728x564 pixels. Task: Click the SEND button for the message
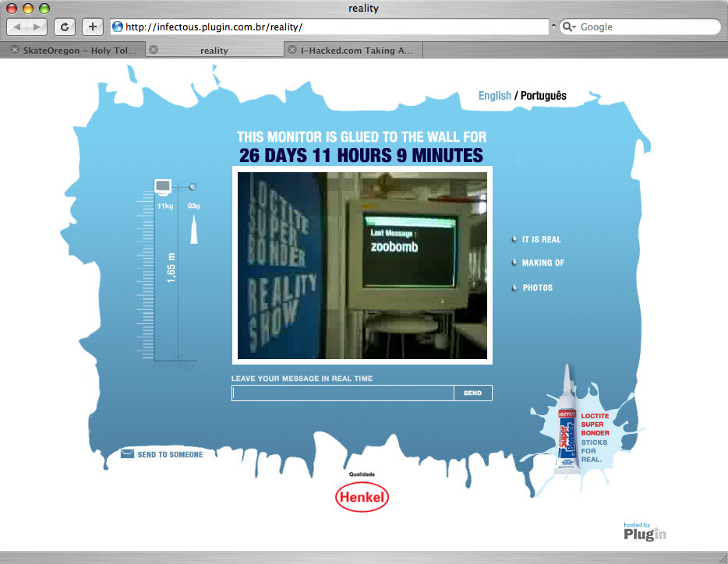point(472,393)
